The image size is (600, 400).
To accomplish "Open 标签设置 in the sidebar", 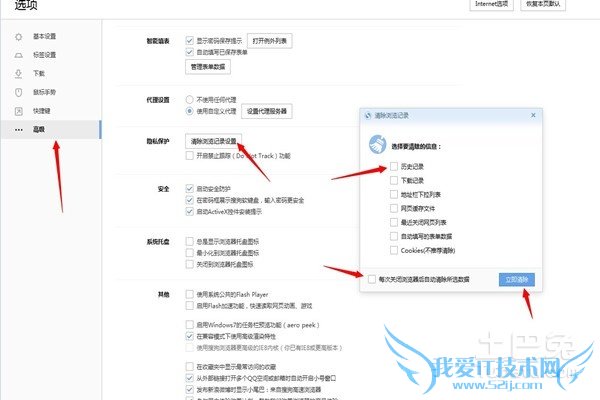I will click(x=44, y=55).
